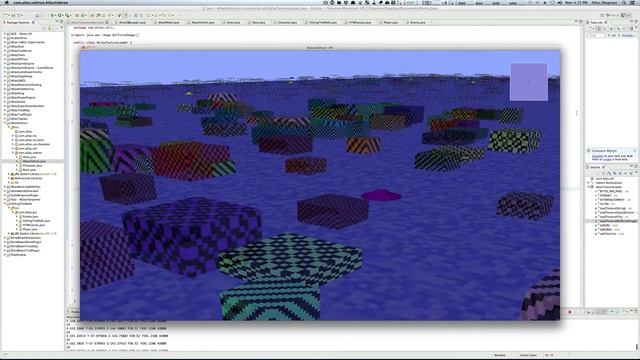640x360 pixels.
Task: Expand the AtlasChat project
Action: [5, 47]
